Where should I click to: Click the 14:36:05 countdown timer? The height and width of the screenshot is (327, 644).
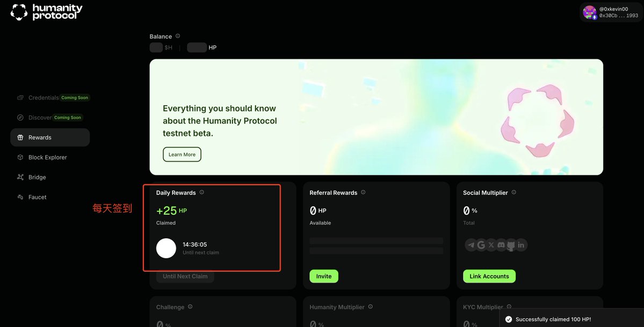(194, 244)
